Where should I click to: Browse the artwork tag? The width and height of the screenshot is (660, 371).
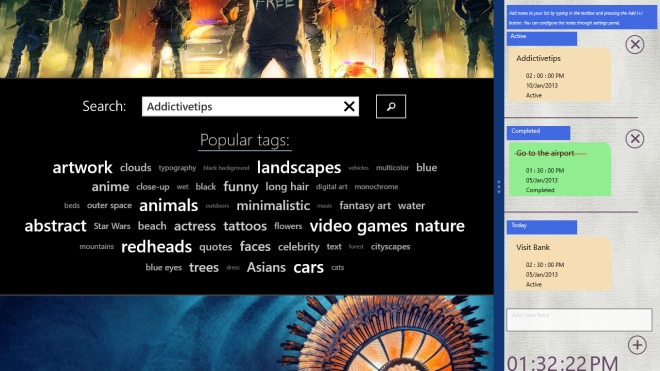82,168
